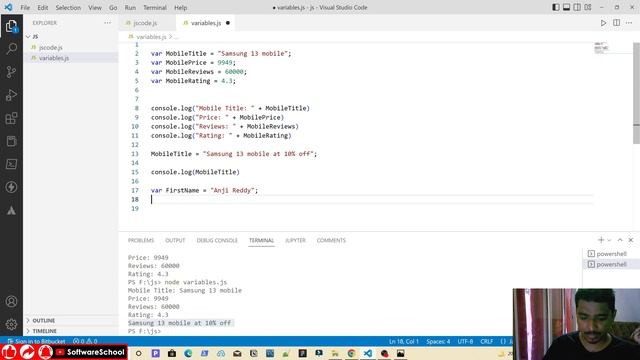Open the View menu
The height and width of the screenshot is (360, 640).
(95, 7)
